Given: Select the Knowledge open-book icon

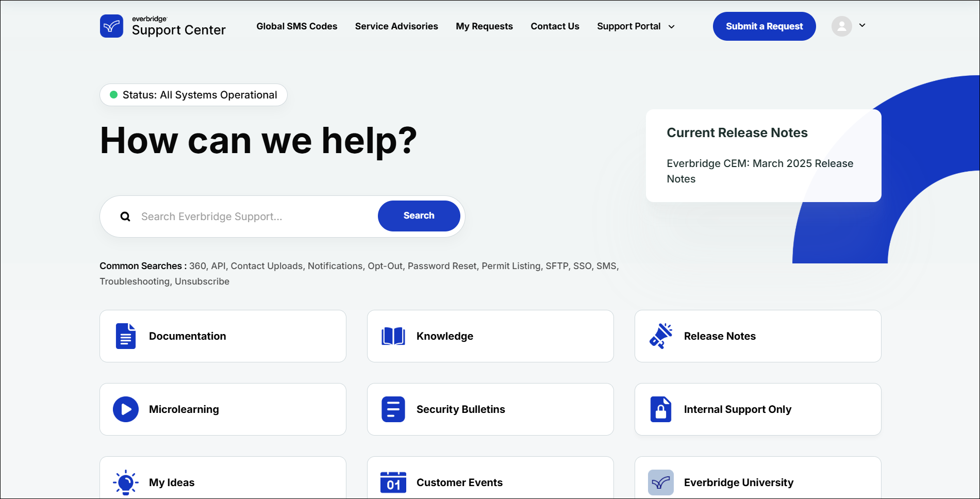Looking at the screenshot, I should (x=393, y=336).
